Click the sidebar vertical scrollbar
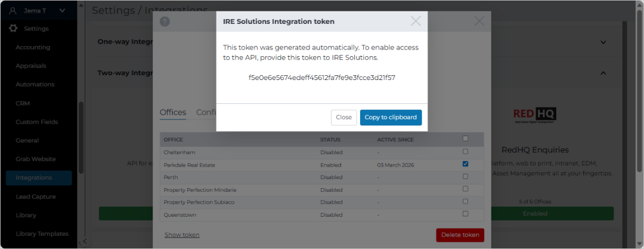The image size is (644, 249). 81,138
